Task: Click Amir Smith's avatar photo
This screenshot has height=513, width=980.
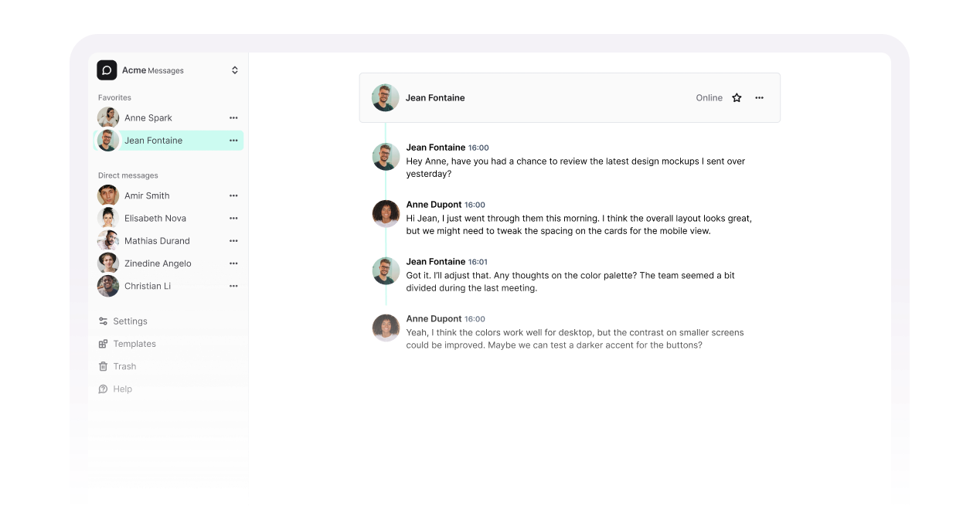Action: pyautogui.click(x=108, y=195)
